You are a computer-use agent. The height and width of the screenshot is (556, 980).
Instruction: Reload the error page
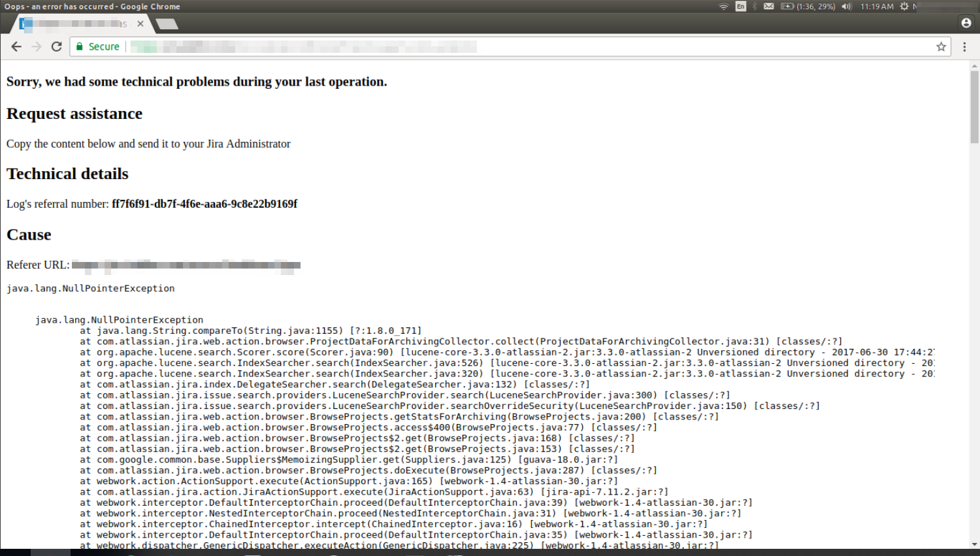(x=57, y=46)
